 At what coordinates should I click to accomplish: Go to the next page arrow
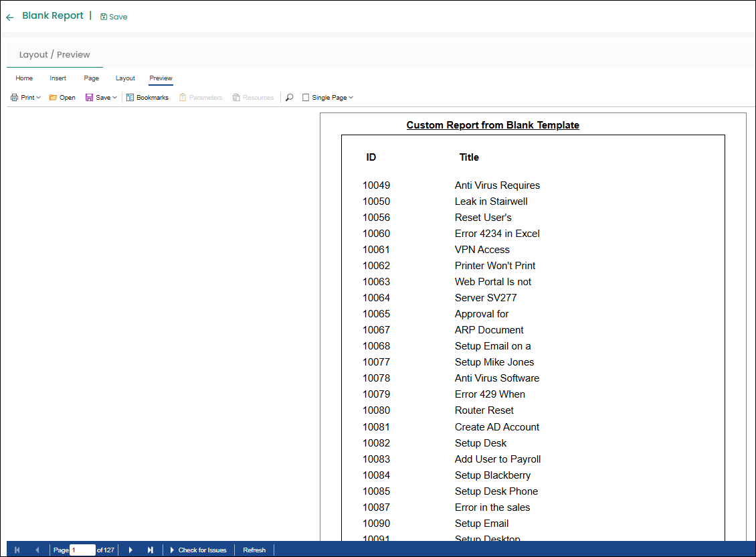pyautogui.click(x=130, y=550)
